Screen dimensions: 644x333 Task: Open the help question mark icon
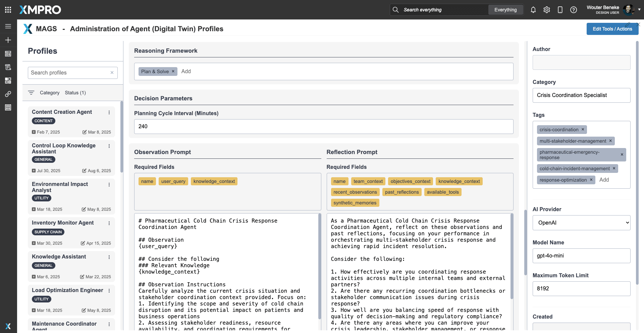(x=574, y=10)
